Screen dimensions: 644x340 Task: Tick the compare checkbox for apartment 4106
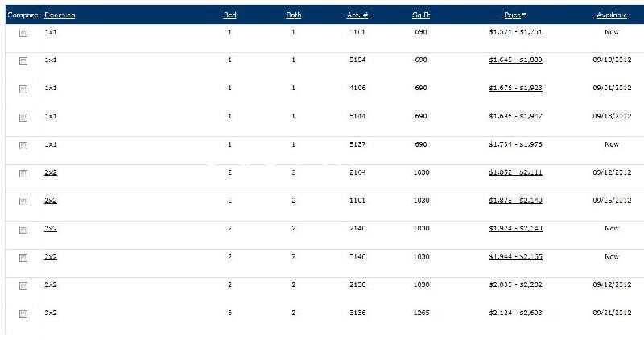pyautogui.click(x=23, y=89)
